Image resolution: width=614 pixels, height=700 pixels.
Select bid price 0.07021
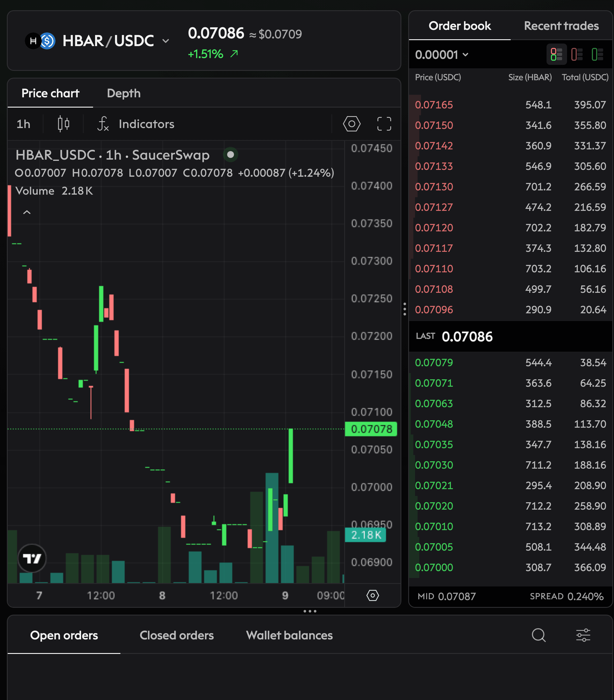[x=434, y=486]
